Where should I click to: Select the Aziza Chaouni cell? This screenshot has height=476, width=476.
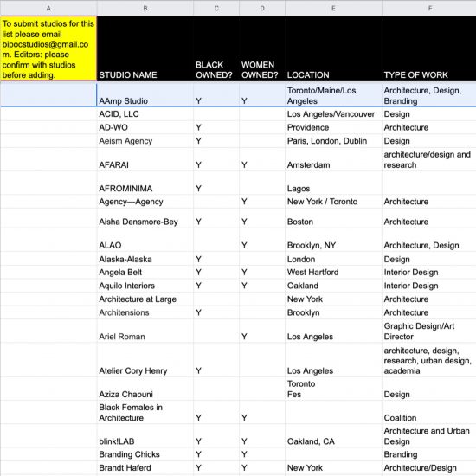click(x=145, y=389)
